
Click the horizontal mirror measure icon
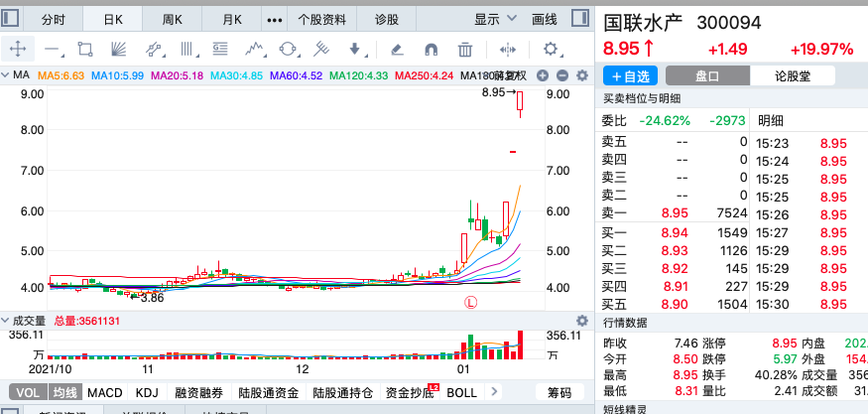(507, 50)
